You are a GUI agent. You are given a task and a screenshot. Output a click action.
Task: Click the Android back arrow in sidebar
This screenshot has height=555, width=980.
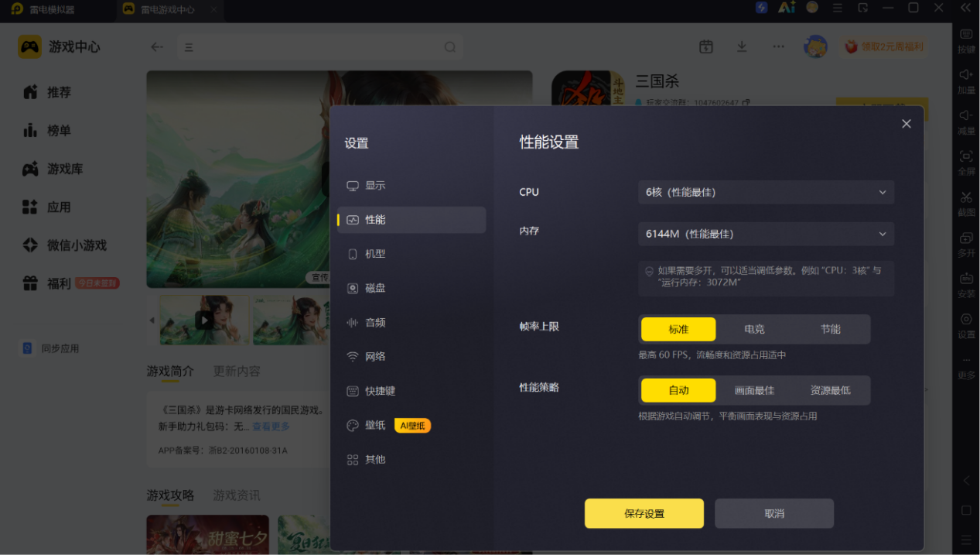point(966,481)
